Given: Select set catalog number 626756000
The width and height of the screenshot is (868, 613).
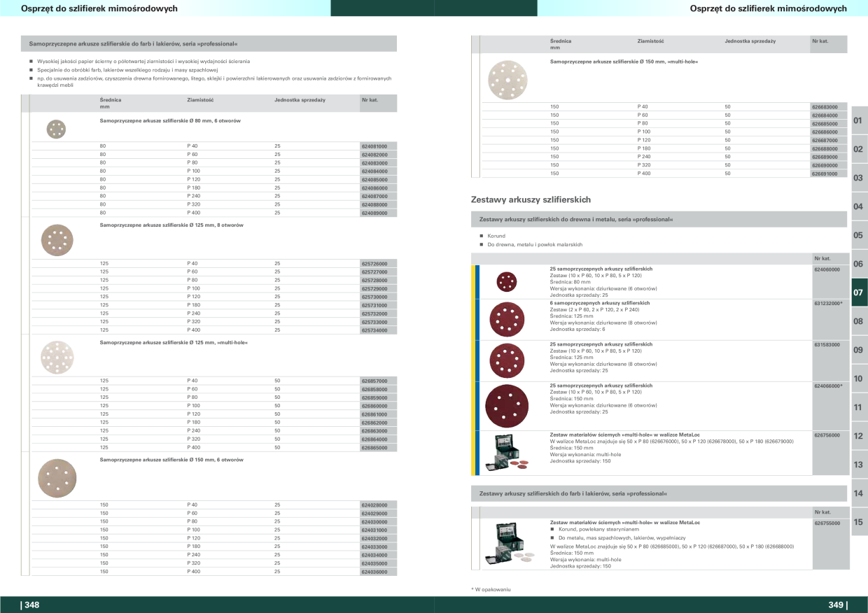Looking at the screenshot, I should 827,435.
